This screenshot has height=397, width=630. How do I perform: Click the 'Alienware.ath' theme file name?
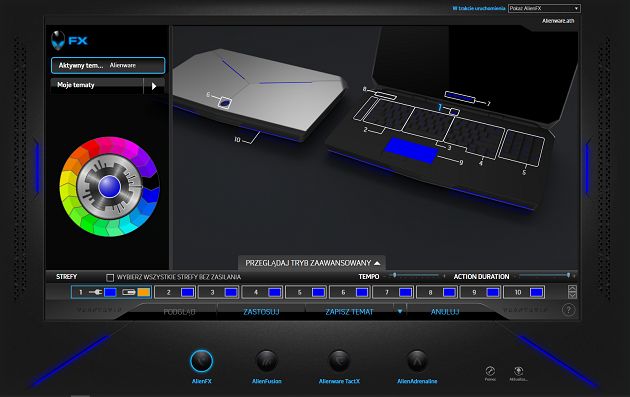558,21
